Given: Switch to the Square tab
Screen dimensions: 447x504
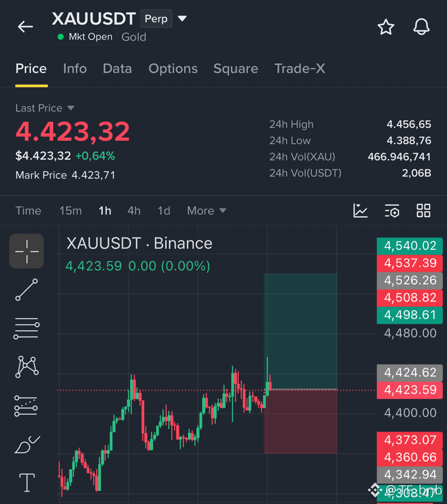Looking at the screenshot, I should 236,69.
